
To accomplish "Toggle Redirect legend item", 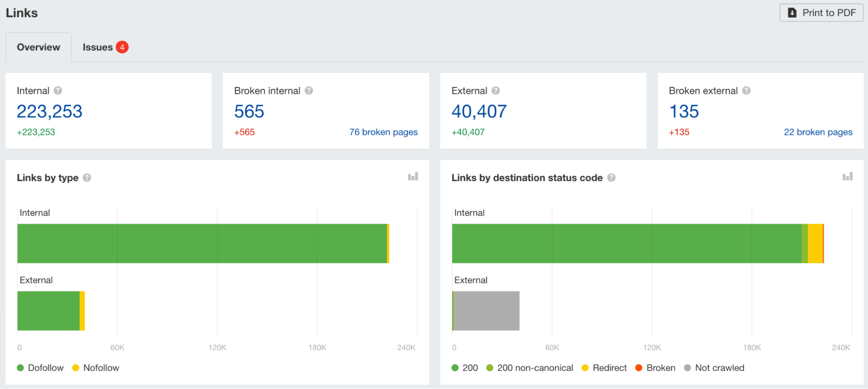I will (604, 368).
